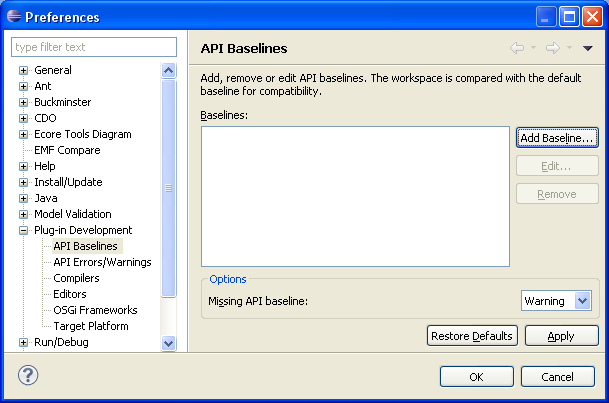This screenshot has width=609, height=403.
Task: Close the Preferences window
Action: [x=593, y=17]
